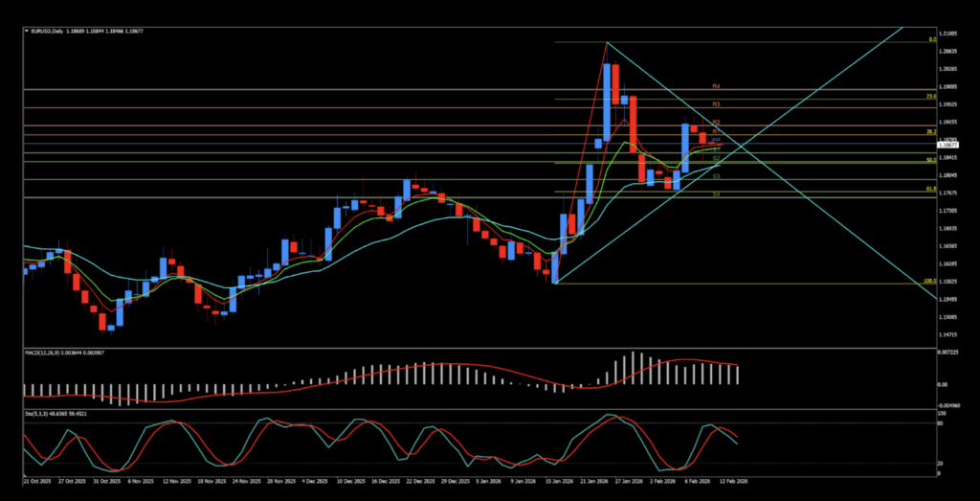980x501 pixels.
Task: Click the 21 Oct 2025 date marker
Action: (x=35, y=483)
